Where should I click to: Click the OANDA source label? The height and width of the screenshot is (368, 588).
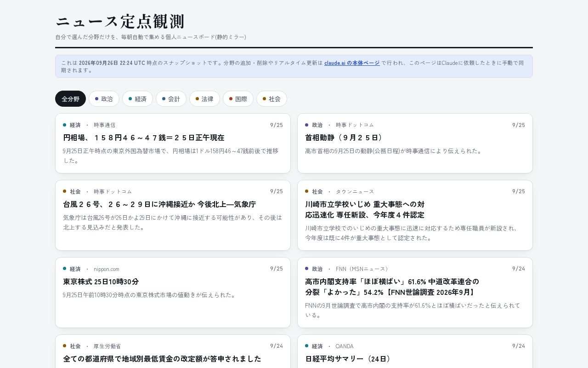[345, 346]
